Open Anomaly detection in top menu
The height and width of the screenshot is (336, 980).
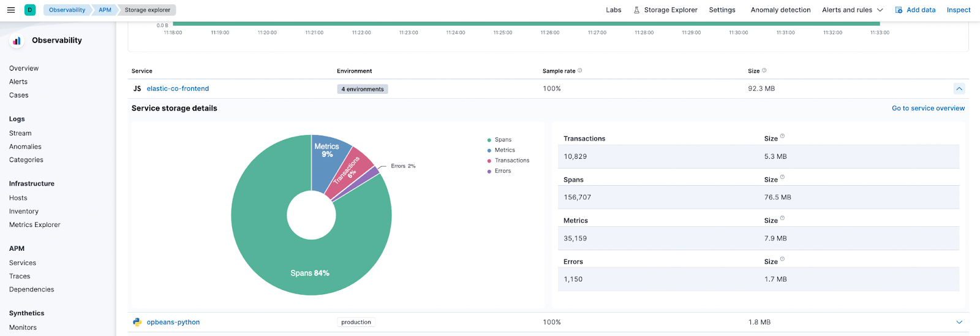(x=780, y=10)
